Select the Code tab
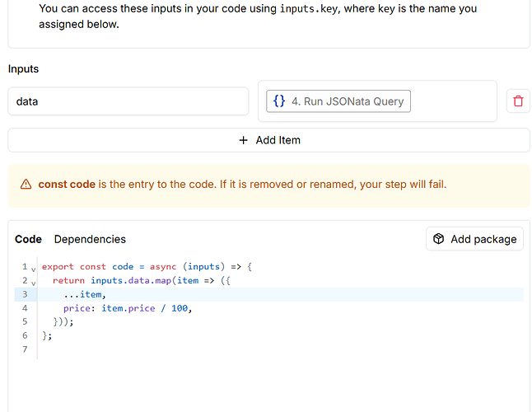This screenshot has height=412, width=532. (28, 239)
